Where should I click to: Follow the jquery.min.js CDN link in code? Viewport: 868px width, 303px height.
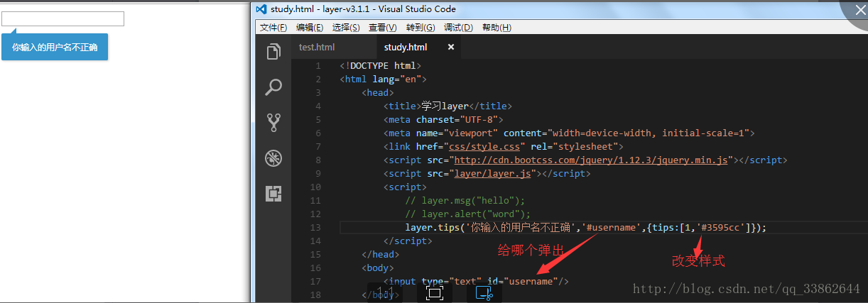(591, 160)
